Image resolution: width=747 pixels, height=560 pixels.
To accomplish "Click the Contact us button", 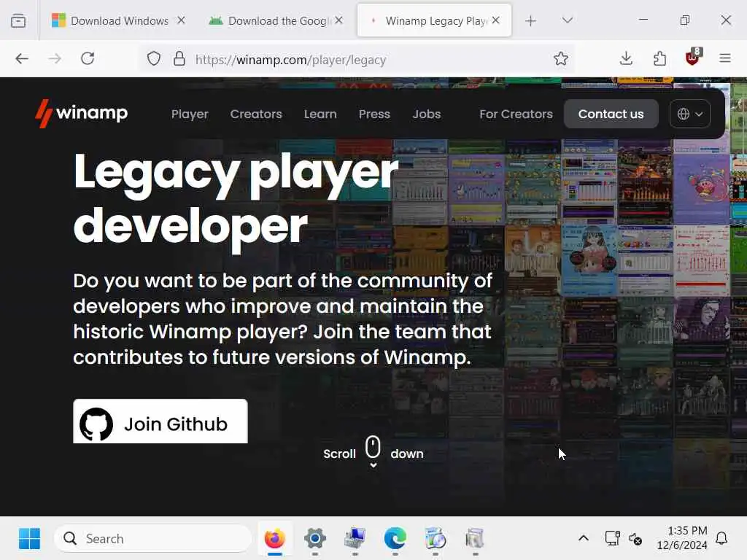I will pos(611,114).
